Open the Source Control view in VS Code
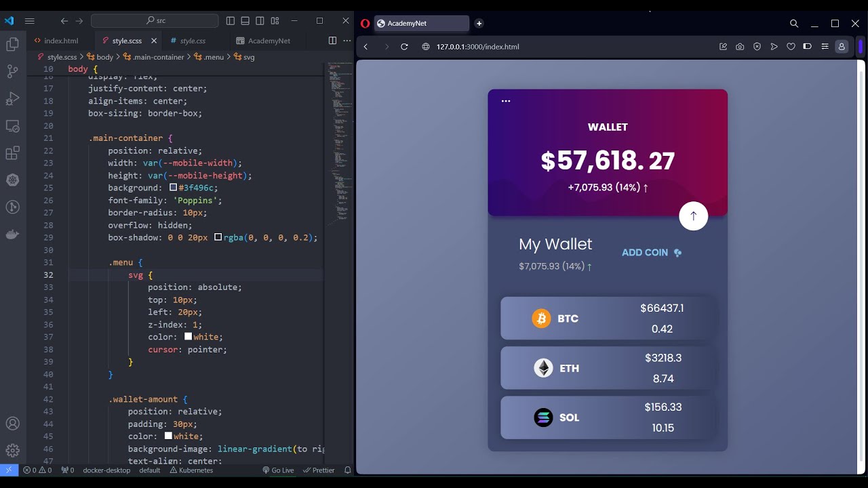 pos(12,71)
